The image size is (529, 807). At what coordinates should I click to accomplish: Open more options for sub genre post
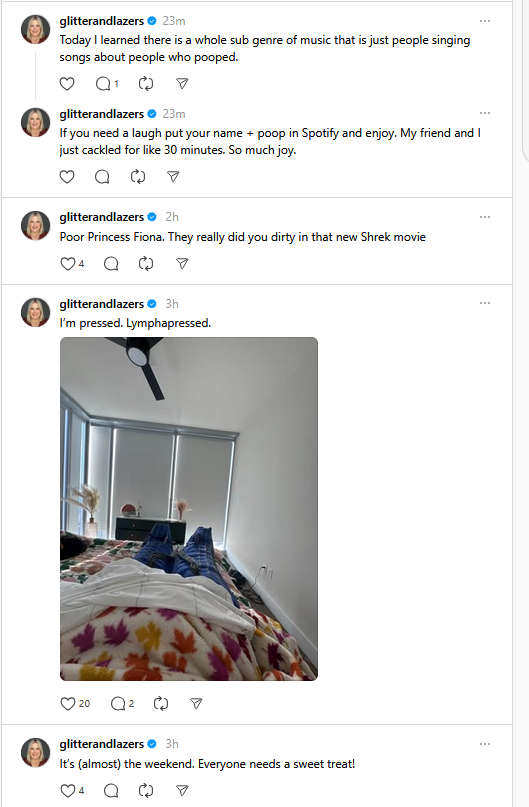click(485, 21)
